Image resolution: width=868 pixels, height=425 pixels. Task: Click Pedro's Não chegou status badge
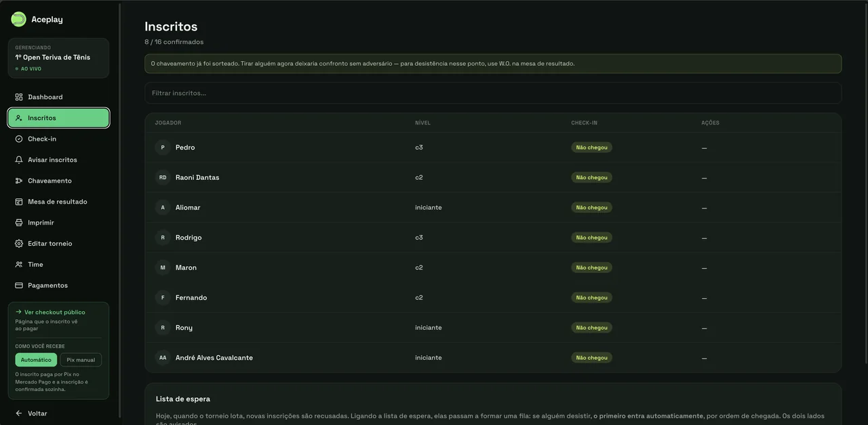pyautogui.click(x=591, y=147)
